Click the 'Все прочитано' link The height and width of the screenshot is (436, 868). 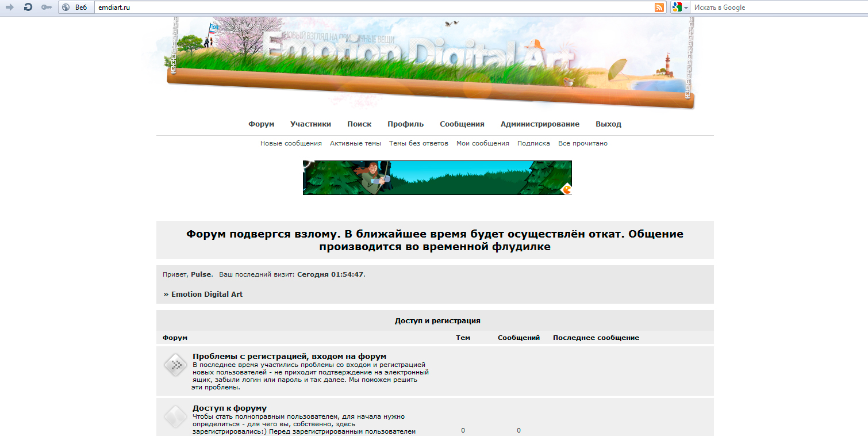(x=583, y=144)
